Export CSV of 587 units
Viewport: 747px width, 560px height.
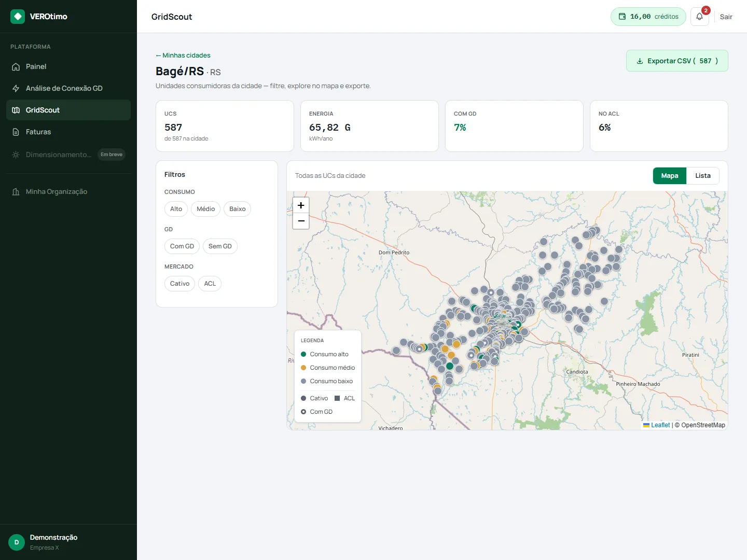click(x=677, y=61)
